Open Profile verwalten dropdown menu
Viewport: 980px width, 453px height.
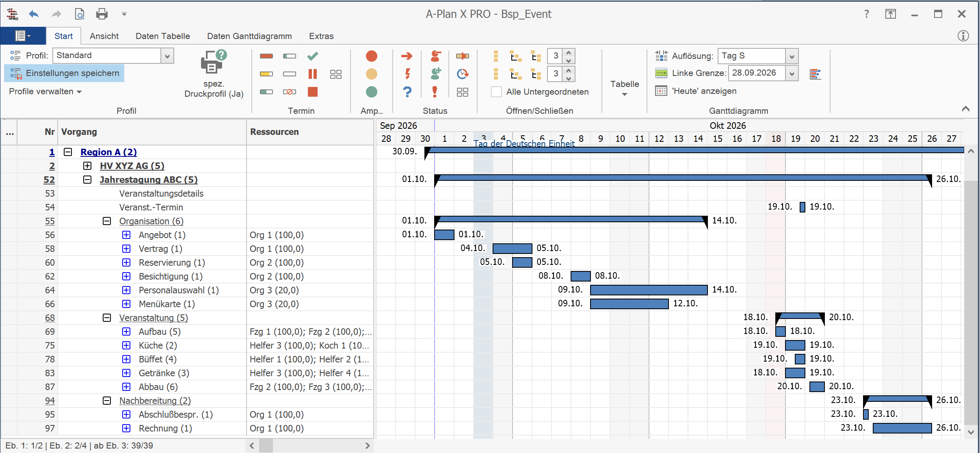45,91
